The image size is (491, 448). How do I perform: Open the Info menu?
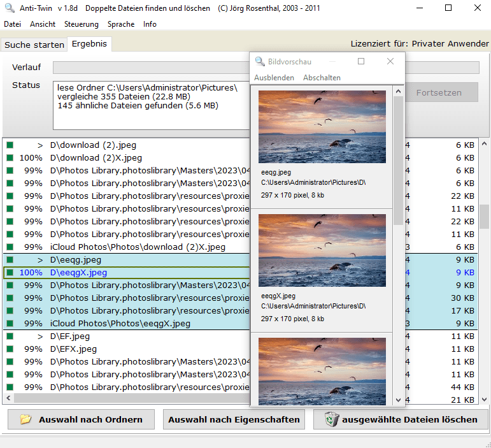[x=150, y=24]
